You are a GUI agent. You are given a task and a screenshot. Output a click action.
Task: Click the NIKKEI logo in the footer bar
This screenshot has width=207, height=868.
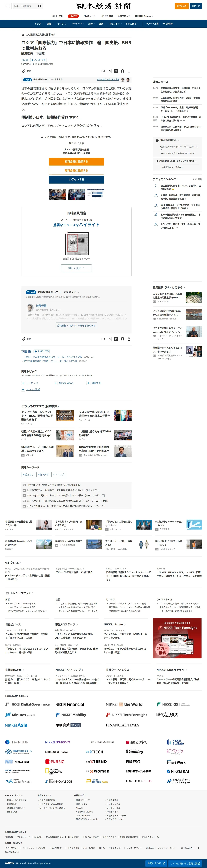pos(10,863)
